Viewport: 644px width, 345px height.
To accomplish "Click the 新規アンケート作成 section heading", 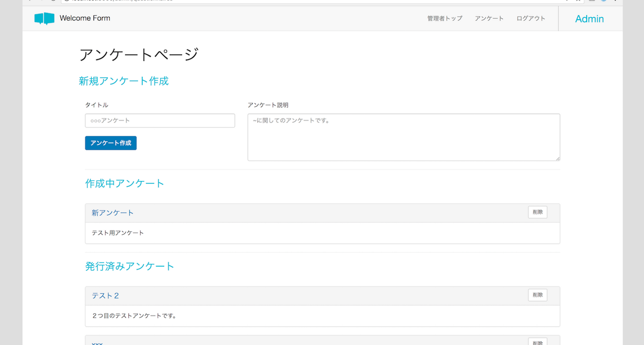I will (x=123, y=81).
